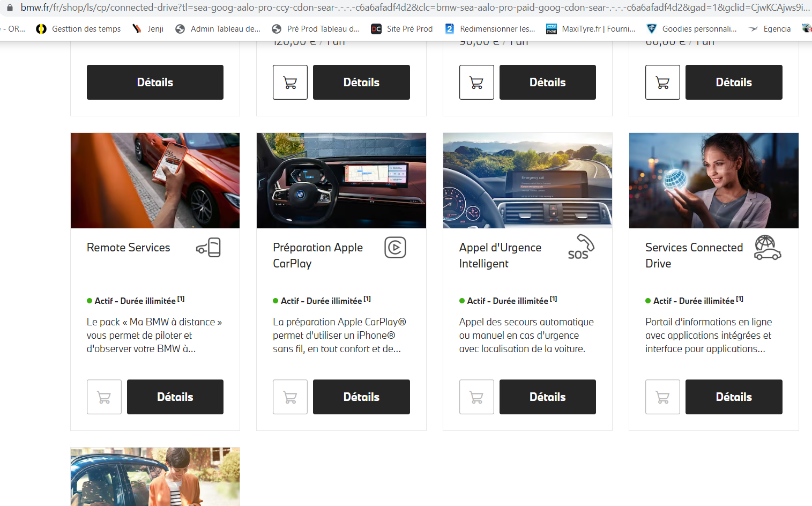The height and width of the screenshot is (506, 812).
Task: Open the MaxiTyre.fr bookmark
Action: pyautogui.click(x=591, y=29)
